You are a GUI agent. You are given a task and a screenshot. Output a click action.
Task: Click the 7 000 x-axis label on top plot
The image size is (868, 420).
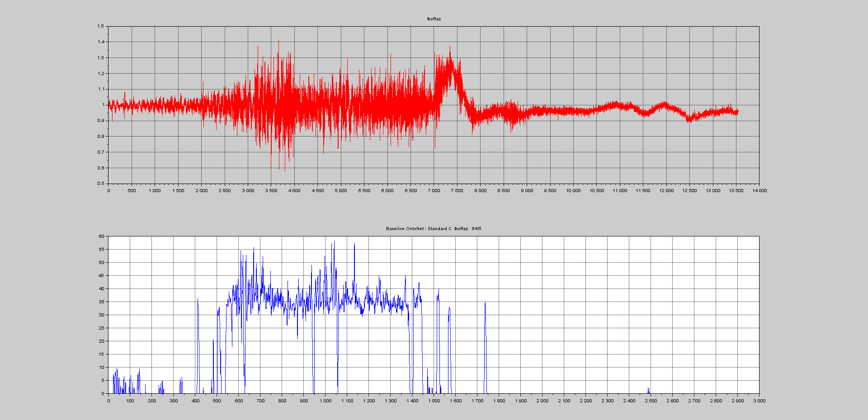[x=434, y=191]
